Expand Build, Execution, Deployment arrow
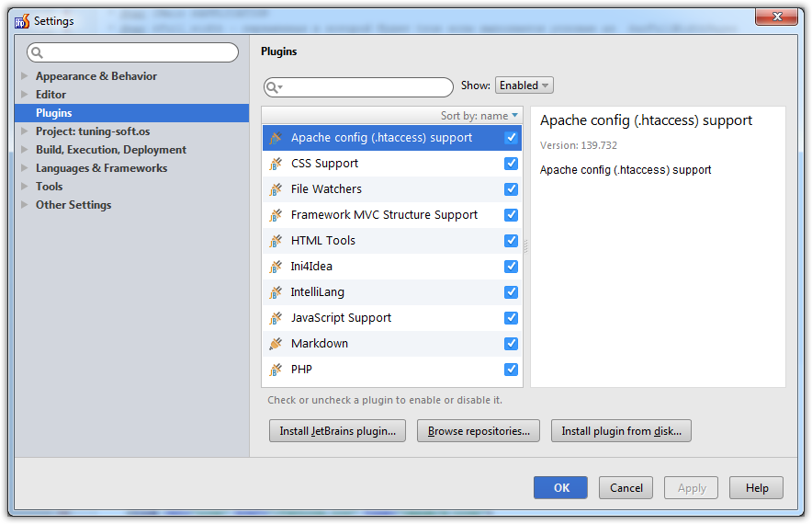 tap(24, 150)
